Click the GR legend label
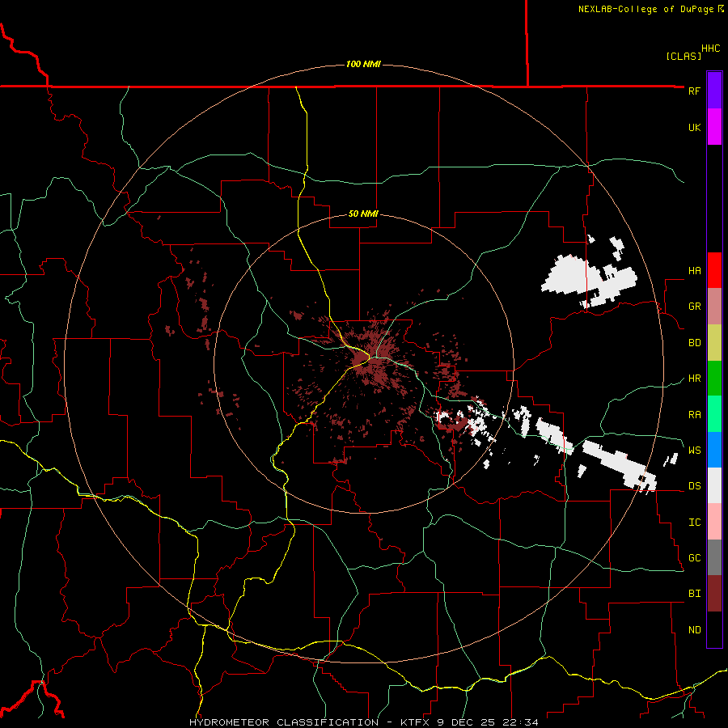 point(694,307)
